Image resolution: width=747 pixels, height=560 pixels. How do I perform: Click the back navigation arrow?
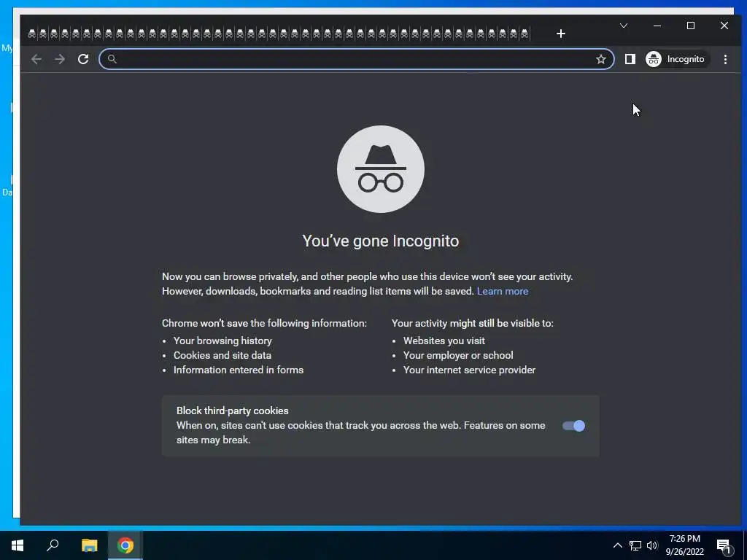tap(36, 59)
